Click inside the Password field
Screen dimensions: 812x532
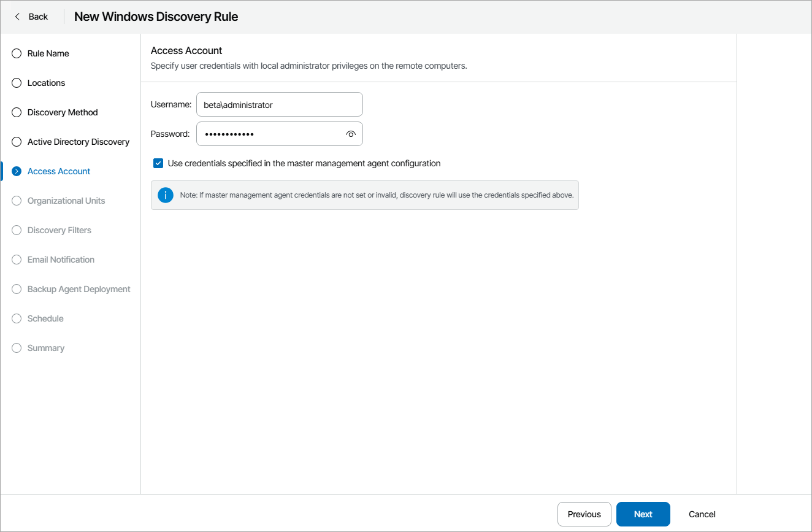[x=270, y=134]
